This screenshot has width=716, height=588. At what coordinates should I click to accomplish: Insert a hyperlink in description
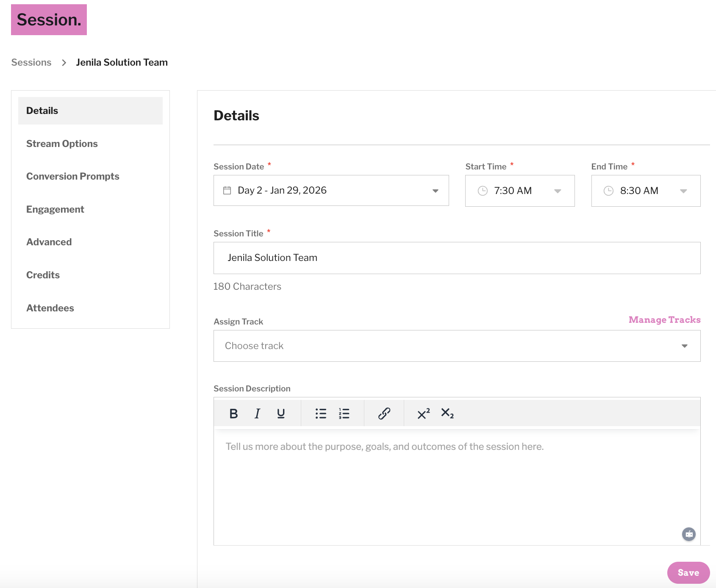pyautogui.click(x=384, y=413)
